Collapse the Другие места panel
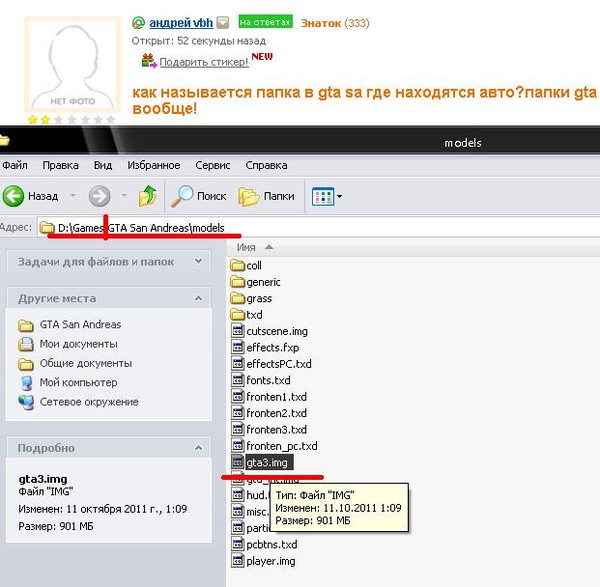This screenshot has height=587, width=600. 198,298
